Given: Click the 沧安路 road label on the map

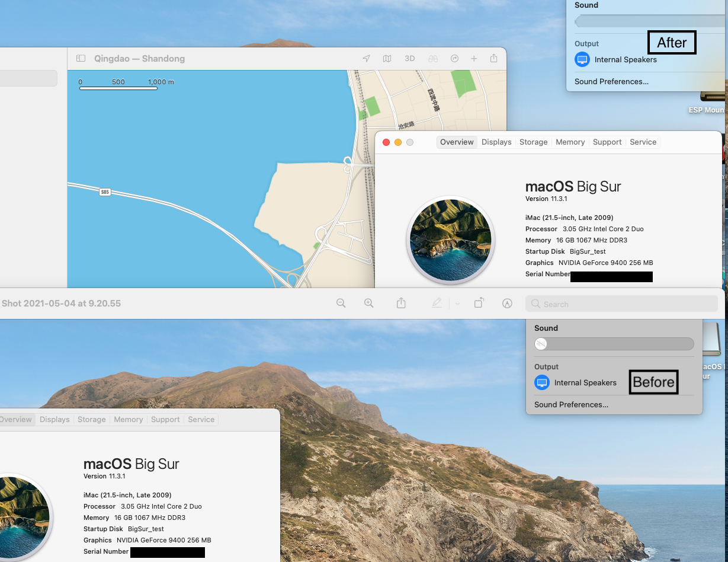Looking at the screenshot, I should pos(405,126).
